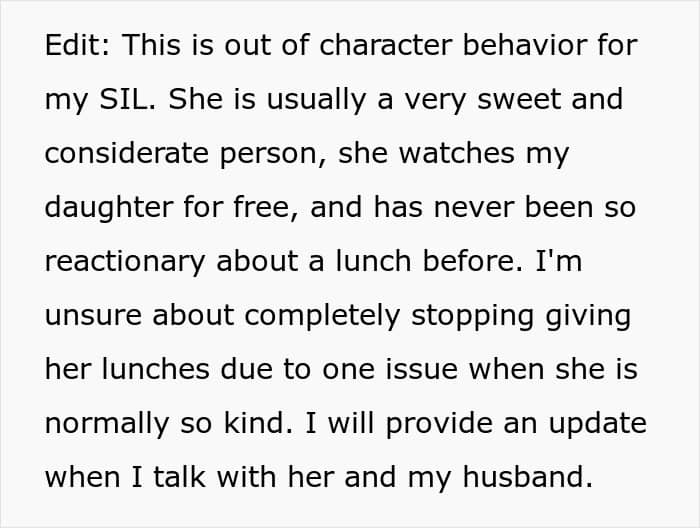The width and height of the screenshot is (700, 528).
Task: Click the word "issue" in seventh line
Action: pos(421,370)
